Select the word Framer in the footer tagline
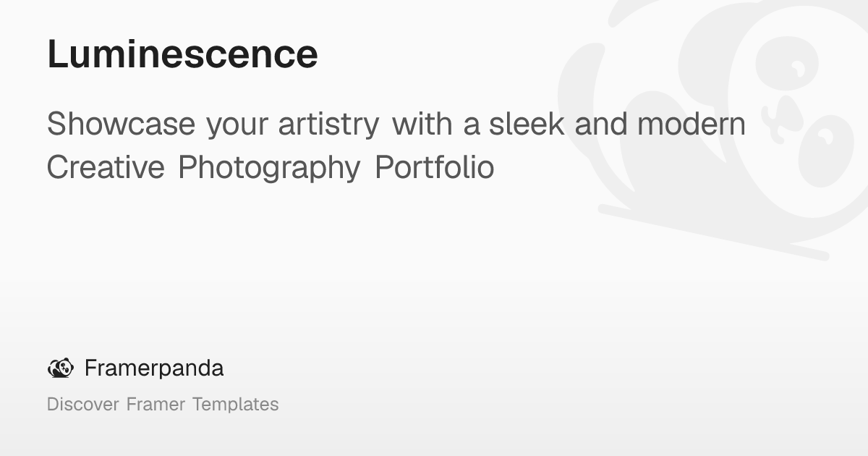 click(156, 404)
